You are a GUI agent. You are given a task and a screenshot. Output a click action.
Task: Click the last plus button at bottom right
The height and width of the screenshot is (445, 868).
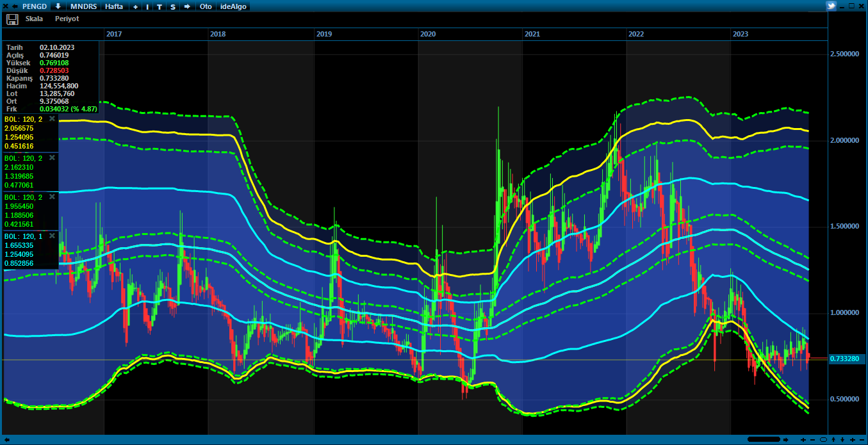(853, 440)
